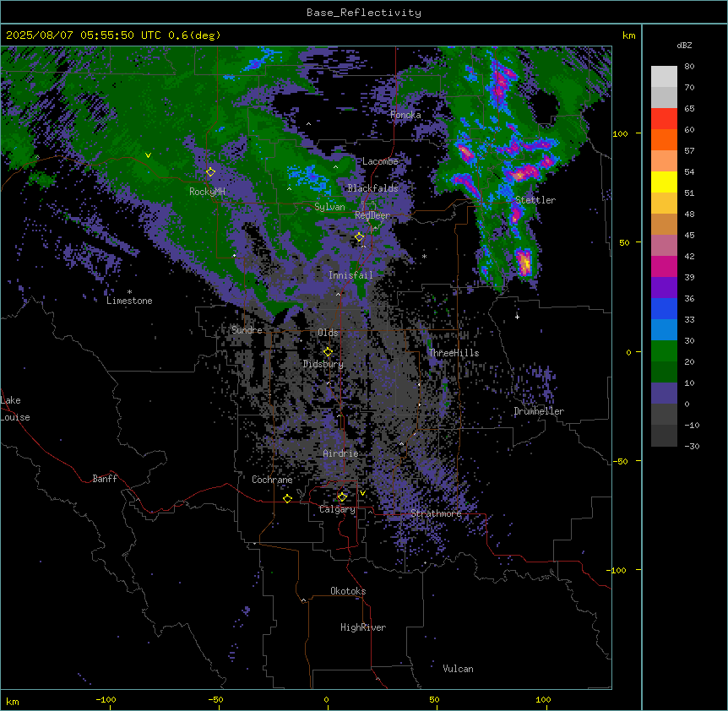
Task: Click the blue 33-36 dBZ legend swatch
Action: 664,309
